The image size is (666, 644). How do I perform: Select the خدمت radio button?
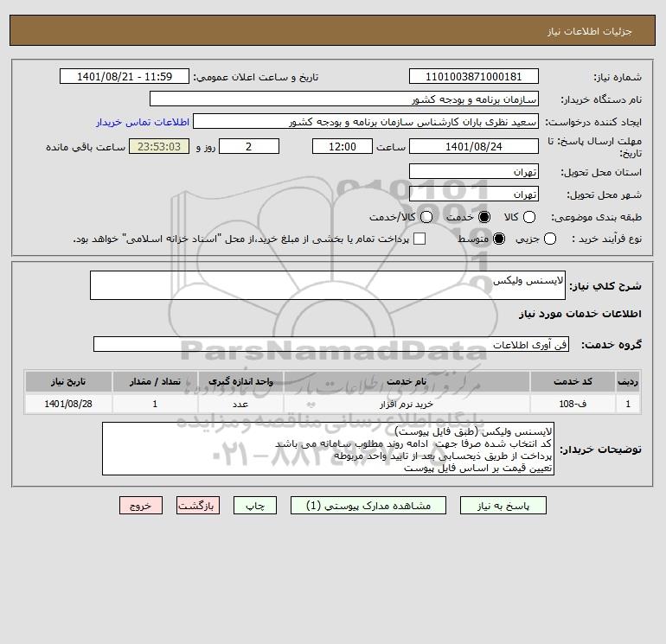483,217
